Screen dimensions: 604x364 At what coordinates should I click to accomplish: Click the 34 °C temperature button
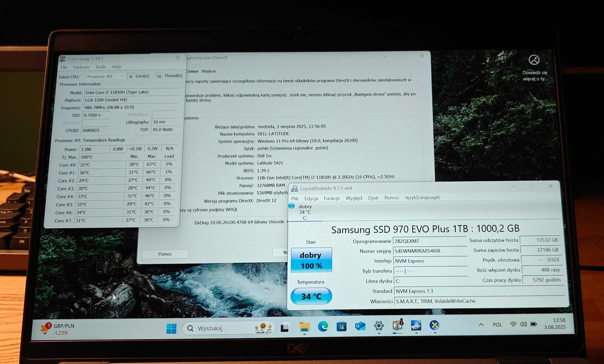(x=311, y=296)
